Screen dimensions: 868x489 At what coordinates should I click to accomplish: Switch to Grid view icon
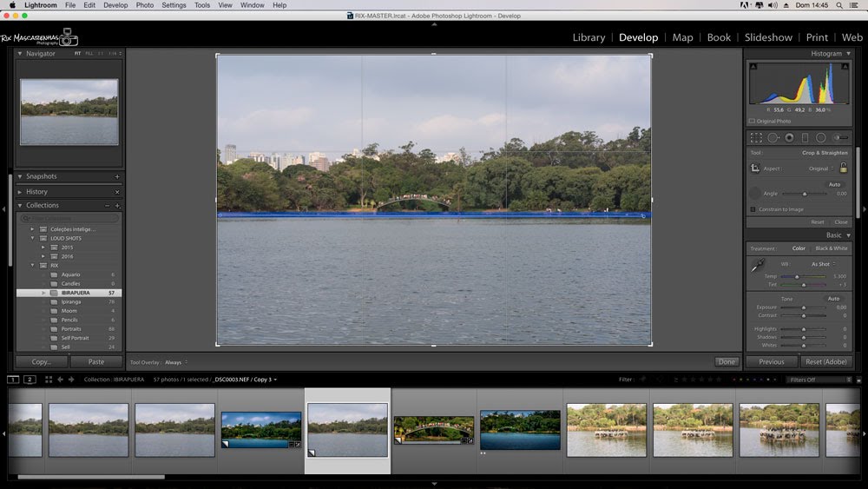pos(49,380)
